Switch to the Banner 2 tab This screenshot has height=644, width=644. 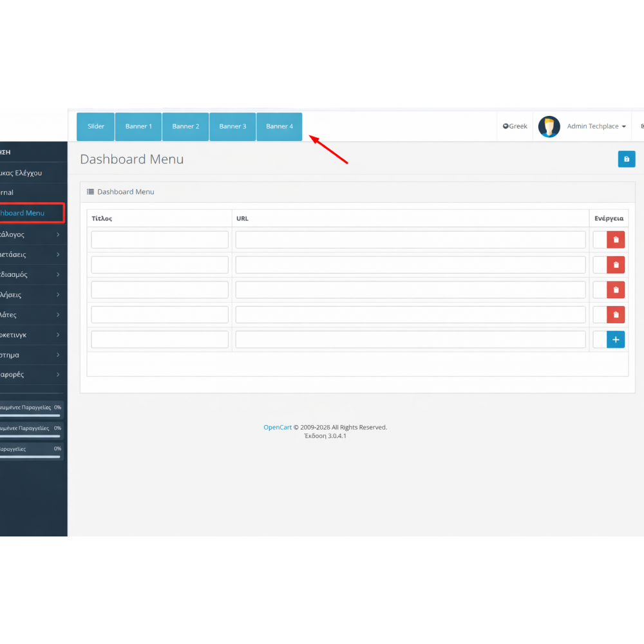(185, 126)
